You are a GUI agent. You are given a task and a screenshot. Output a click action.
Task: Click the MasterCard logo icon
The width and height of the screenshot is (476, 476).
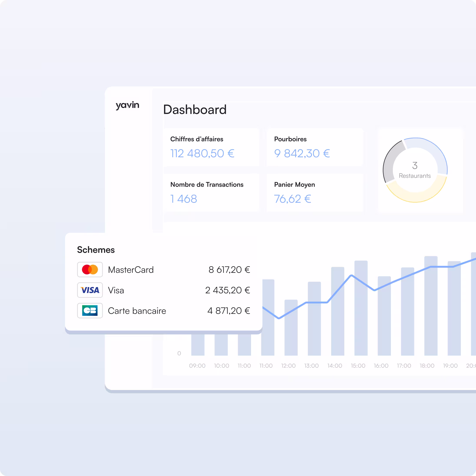90,269
